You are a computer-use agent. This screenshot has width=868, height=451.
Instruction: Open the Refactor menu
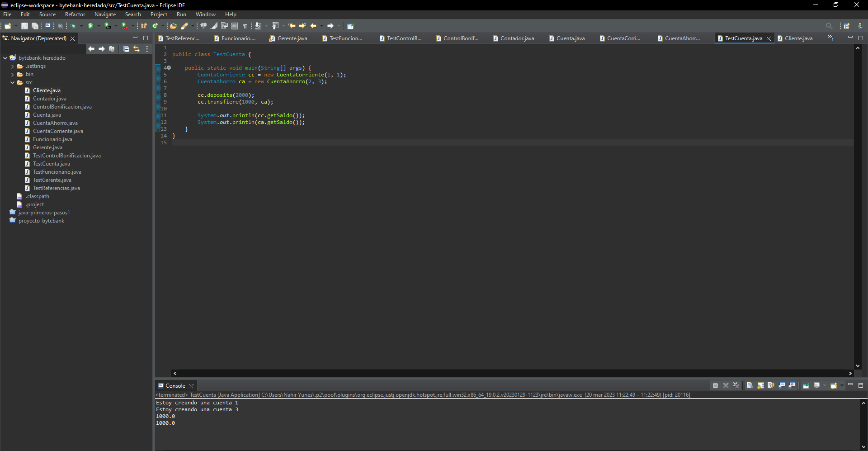(x=75, y=14)
